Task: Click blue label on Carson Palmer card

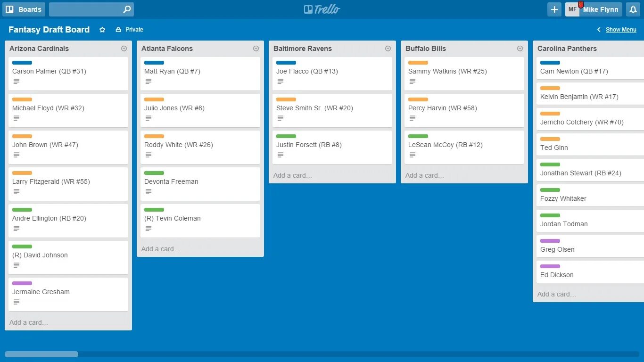Action: coord(22,63)
